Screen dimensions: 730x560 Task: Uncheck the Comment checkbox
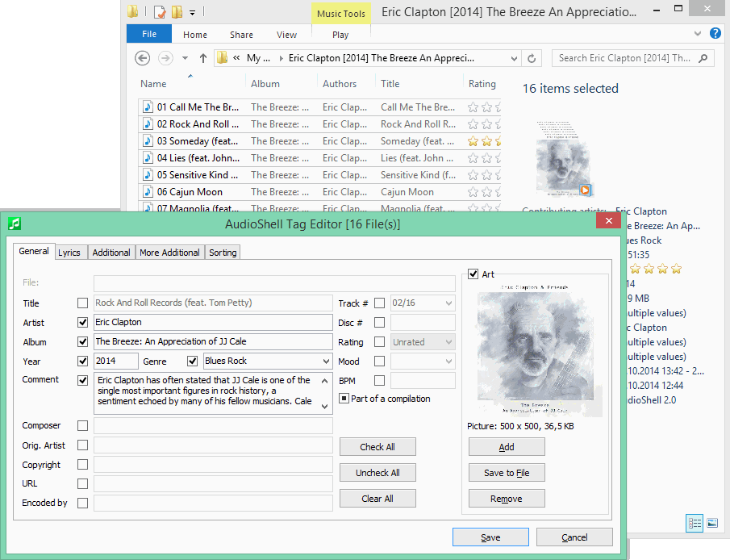click(x=82, y=380)
